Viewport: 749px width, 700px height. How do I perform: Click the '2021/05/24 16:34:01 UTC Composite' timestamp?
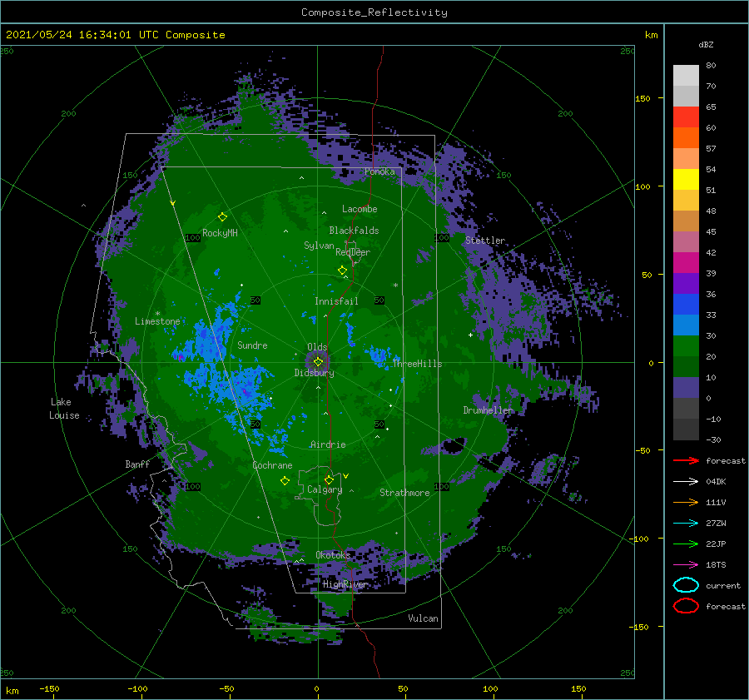(x=115, y=35)
